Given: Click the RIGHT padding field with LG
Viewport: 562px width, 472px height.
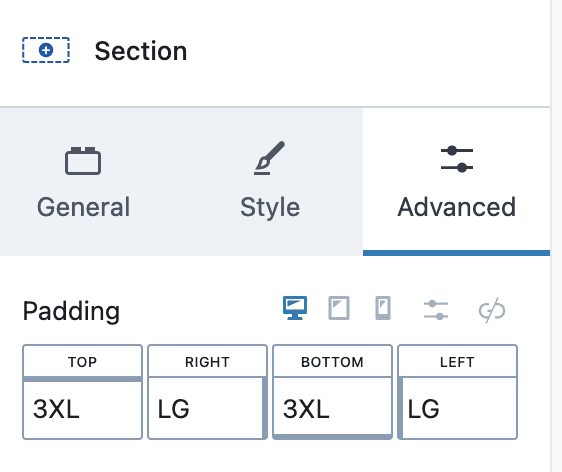Looking at the screenshot, I should [205, 408].
